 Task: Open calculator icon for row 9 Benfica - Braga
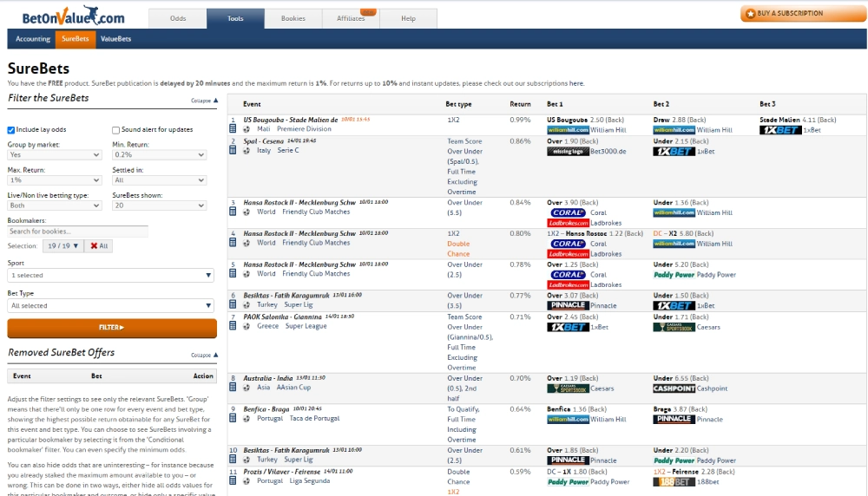233,419
